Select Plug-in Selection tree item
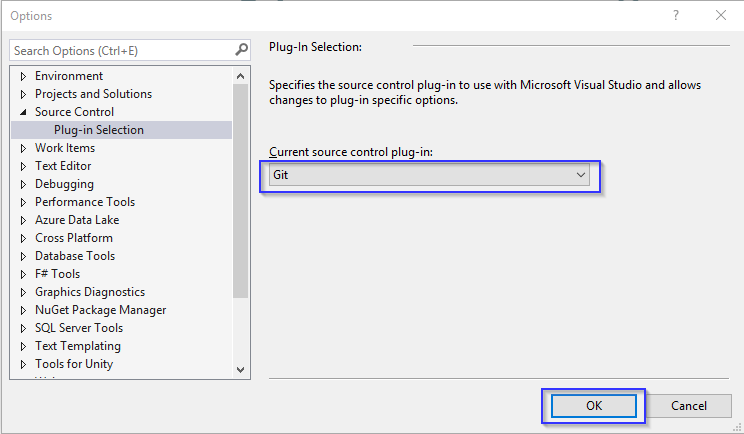This screenshot has height=434, width=744. [x=99, y=130]
